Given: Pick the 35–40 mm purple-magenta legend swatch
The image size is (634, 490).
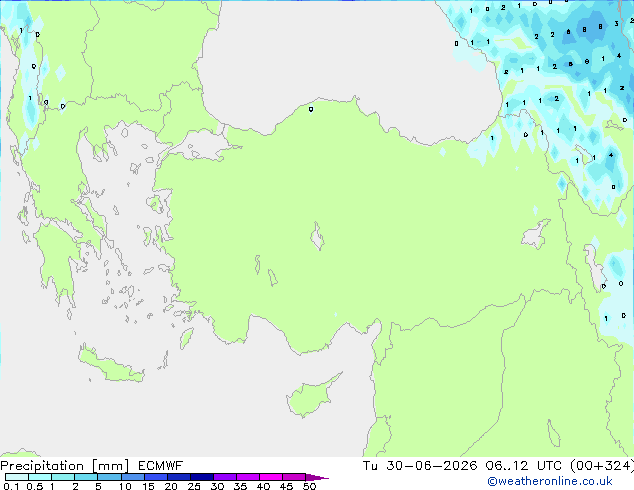Looking at the screenshot, I should pyautogui.click(x=248, y=477).
